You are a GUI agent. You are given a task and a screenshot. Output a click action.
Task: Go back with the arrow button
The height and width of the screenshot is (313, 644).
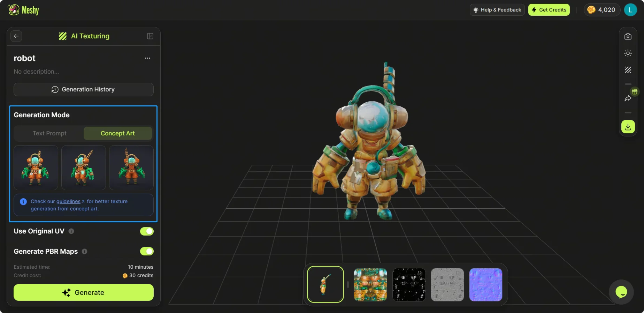tap(16, 36)
